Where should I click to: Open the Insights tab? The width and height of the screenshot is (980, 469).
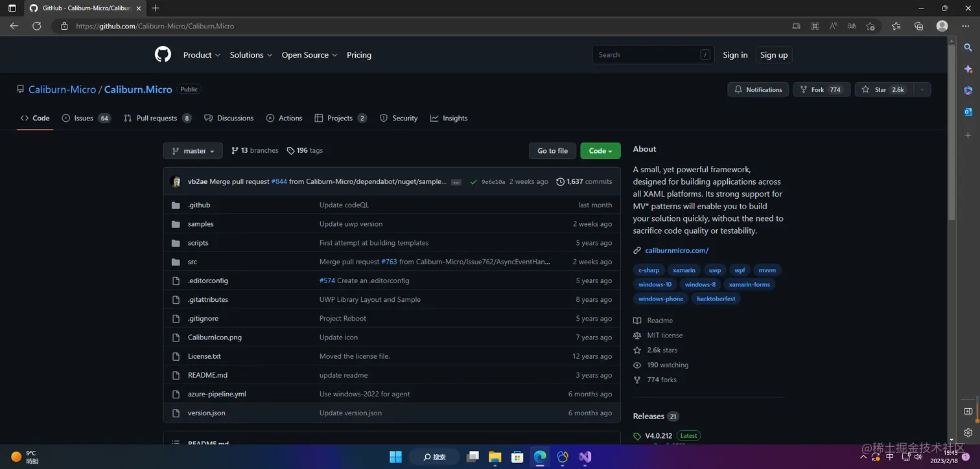click(449, 118)
